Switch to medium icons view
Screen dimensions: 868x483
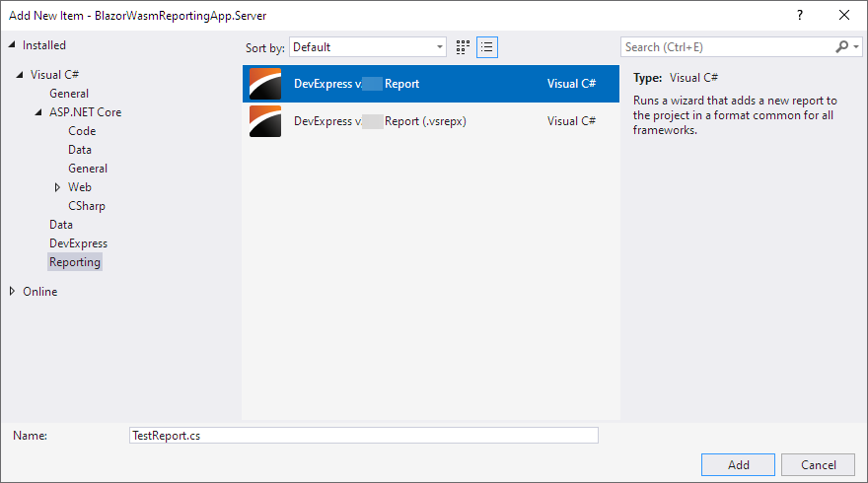point(463,47)
